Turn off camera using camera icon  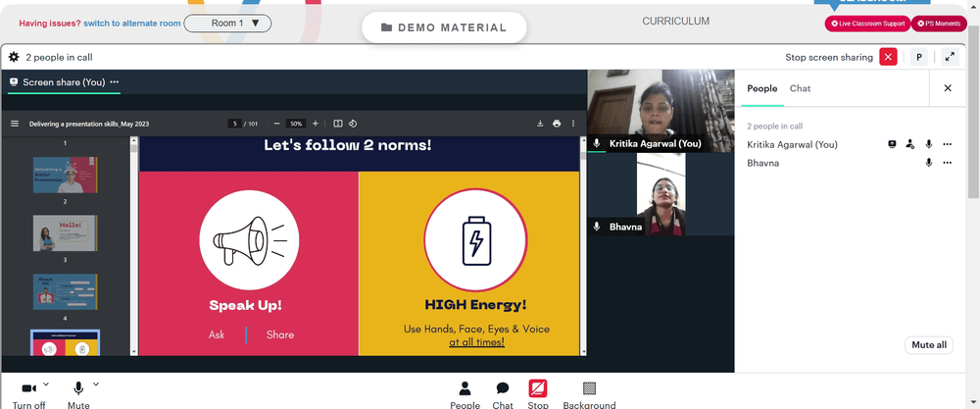pos(28,389)
